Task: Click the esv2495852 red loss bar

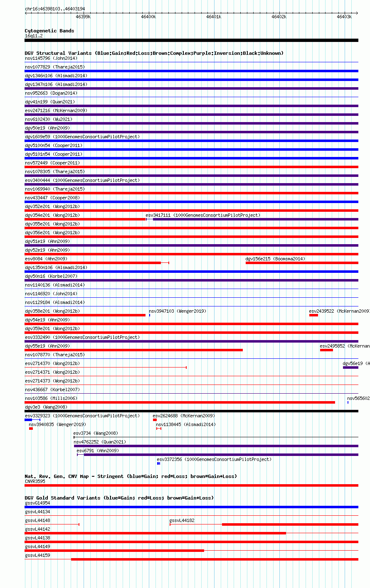Action: pos(326,350)
